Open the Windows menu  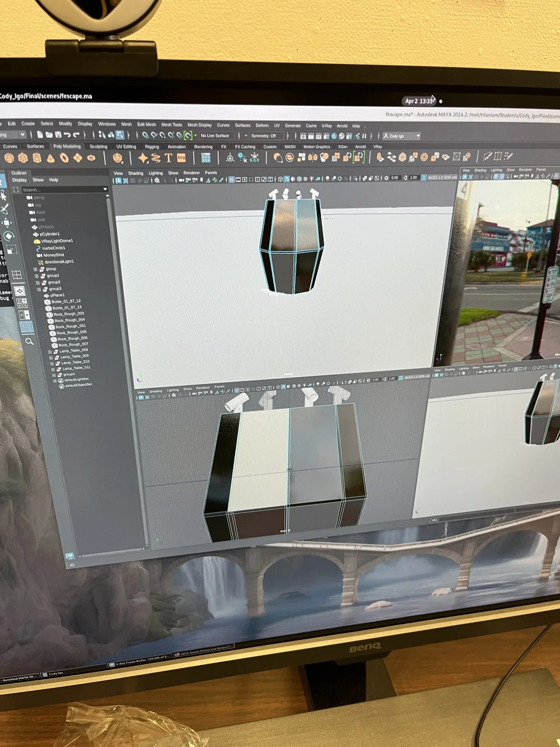[106, 124]
